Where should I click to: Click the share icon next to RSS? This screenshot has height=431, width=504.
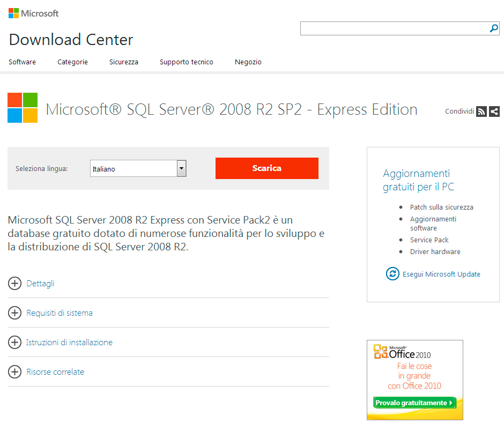click(494, 111)
